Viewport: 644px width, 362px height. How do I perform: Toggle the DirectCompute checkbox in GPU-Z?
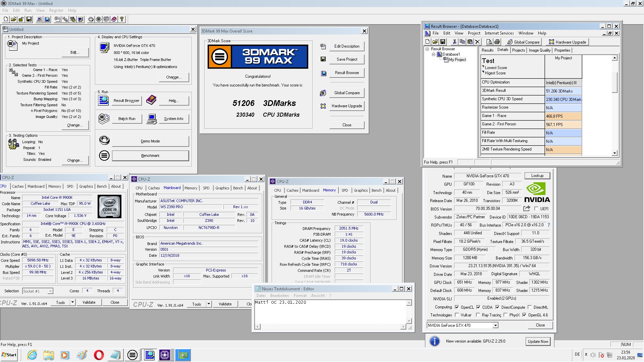(x=497, y=307)
